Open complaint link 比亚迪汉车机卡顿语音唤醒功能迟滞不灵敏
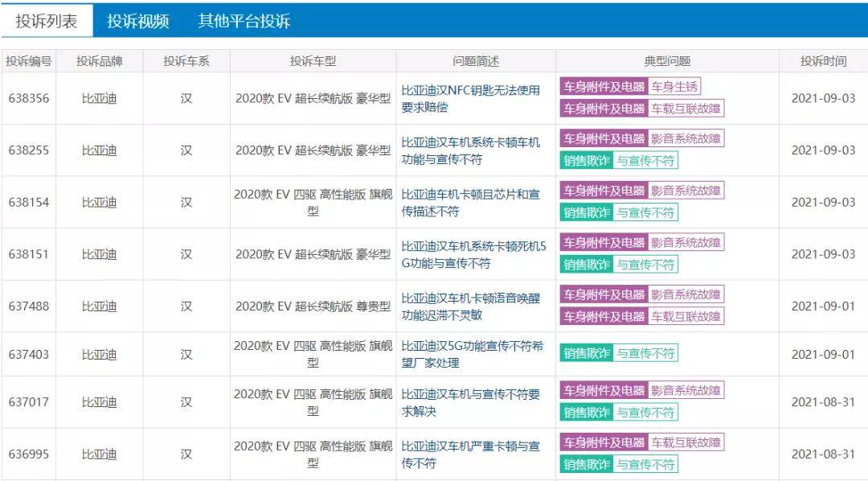 [470, 306]
